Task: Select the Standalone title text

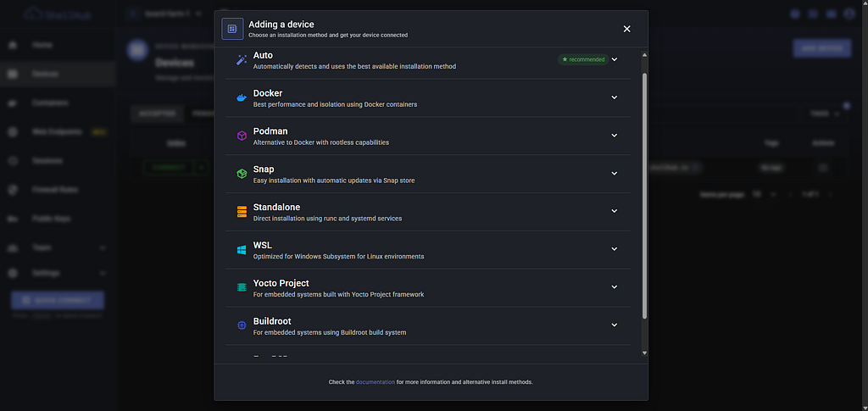Action: click(277, 208)
